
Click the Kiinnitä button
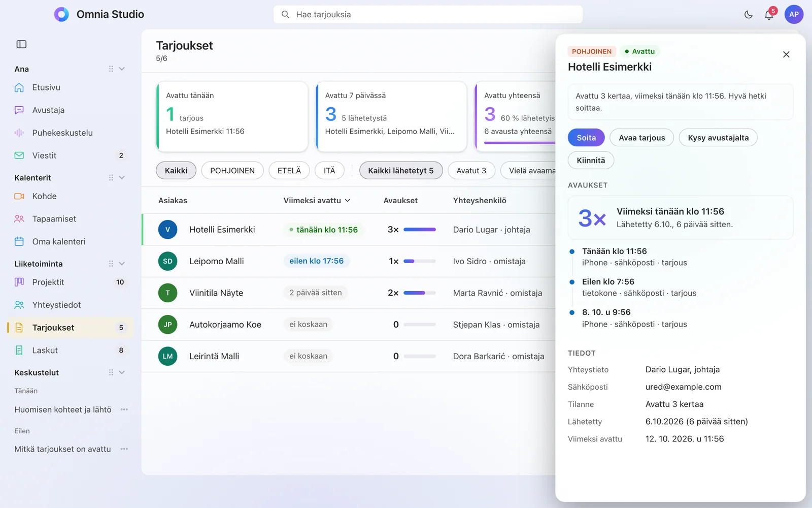[591, 161]
